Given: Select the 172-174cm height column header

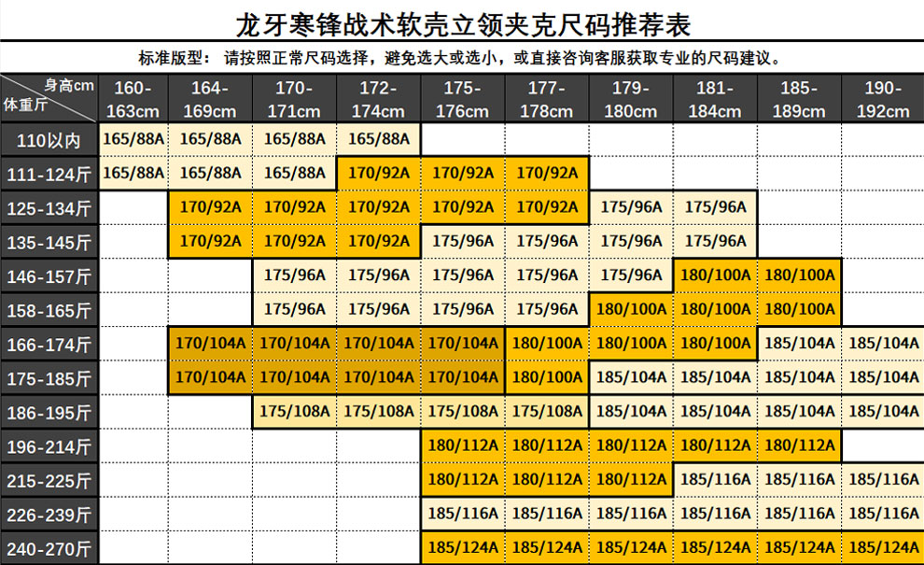Looking at the screenshot, I should 379,98.
